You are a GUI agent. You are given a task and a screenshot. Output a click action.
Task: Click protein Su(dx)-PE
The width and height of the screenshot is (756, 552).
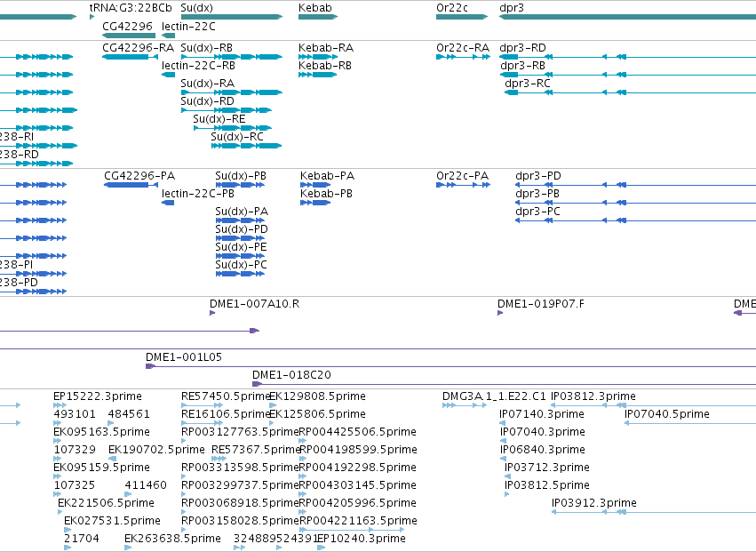coord(241,247)
